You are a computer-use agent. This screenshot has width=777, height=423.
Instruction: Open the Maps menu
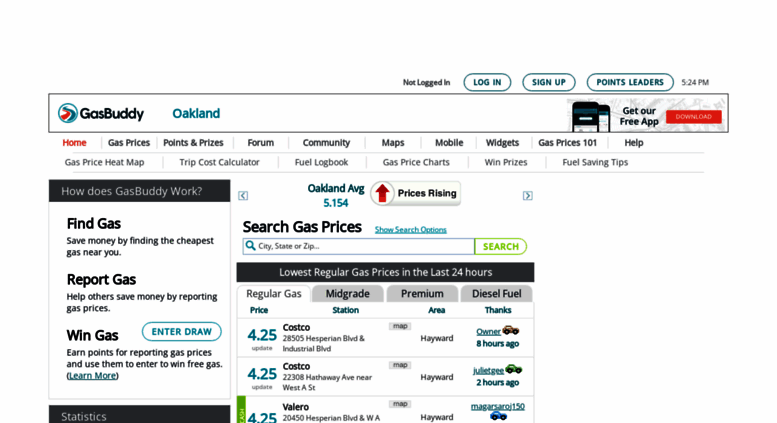393,143
